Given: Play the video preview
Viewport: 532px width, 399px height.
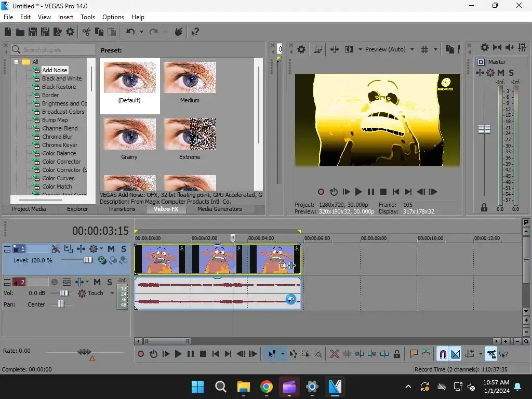Looking at the screenshot, I should pyautogui.click(x=358, y=192).
